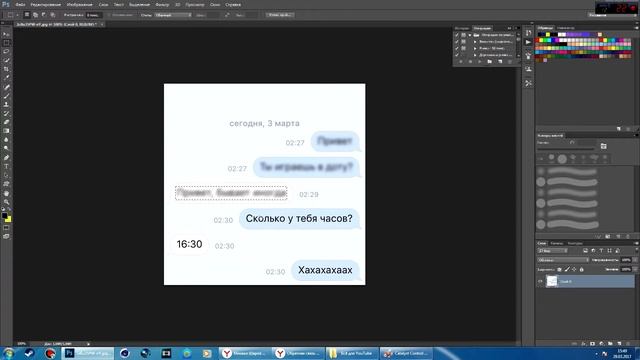The height and width of the screenshot is (360, 640).
Task: Select the Rectangular Marquee tool
Action: click(6, 43)
